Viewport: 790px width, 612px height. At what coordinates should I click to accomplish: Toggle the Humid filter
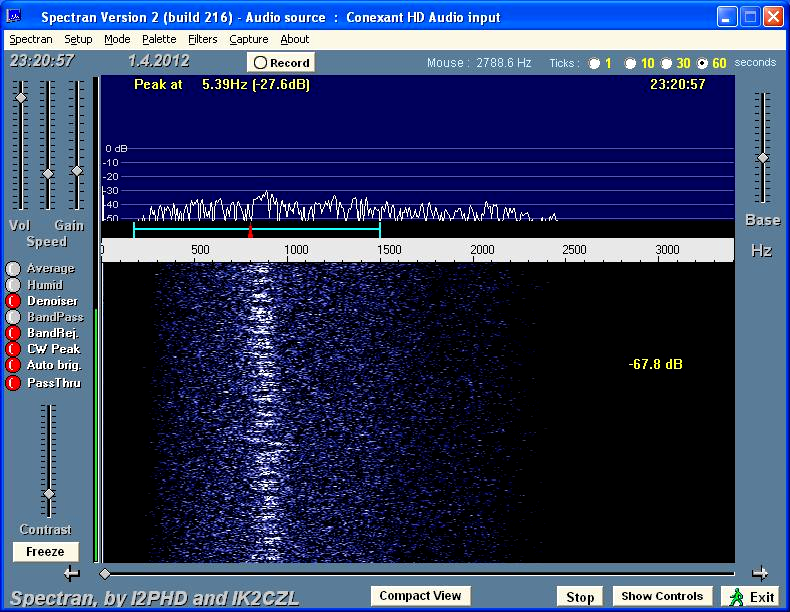tap(13, 285)
